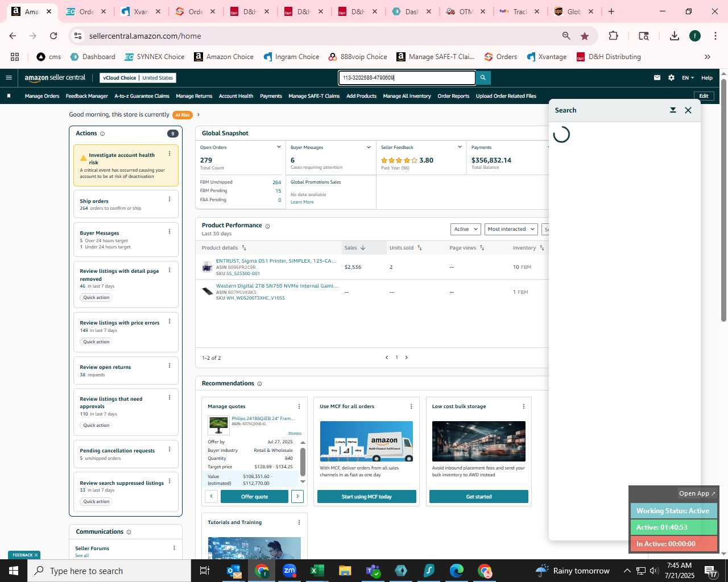Open File Explorer from the taskbar
Viewport: 728px width, 582px height.
345,571
